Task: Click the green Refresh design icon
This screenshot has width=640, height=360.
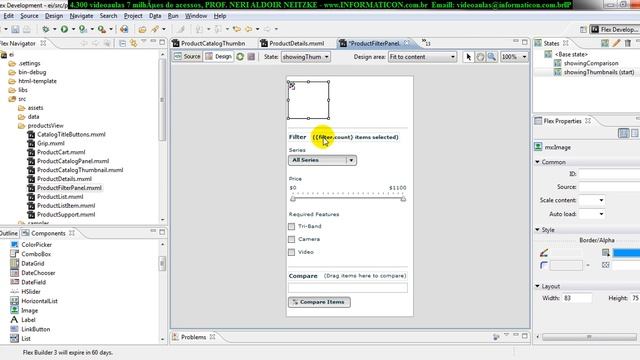Action: pyautogui.click(x=240, y=57)
